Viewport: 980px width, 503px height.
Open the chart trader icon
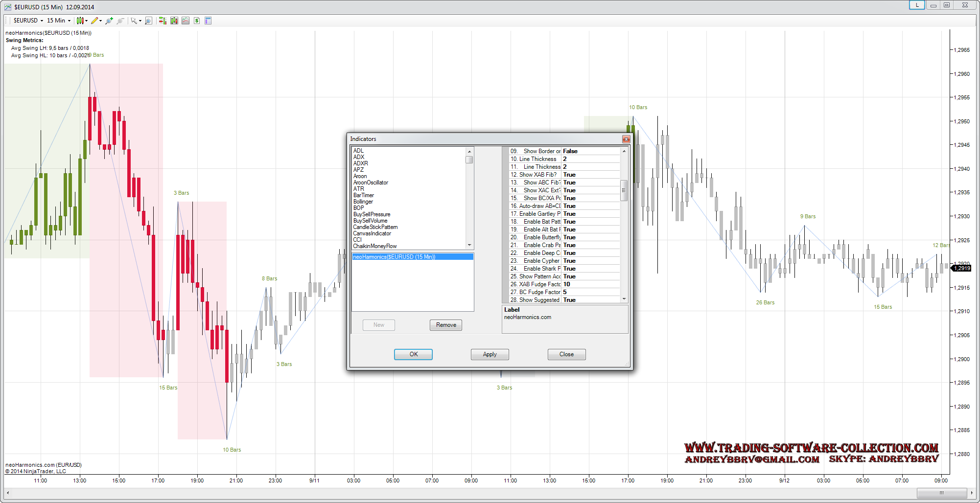(x=163, y=21)
